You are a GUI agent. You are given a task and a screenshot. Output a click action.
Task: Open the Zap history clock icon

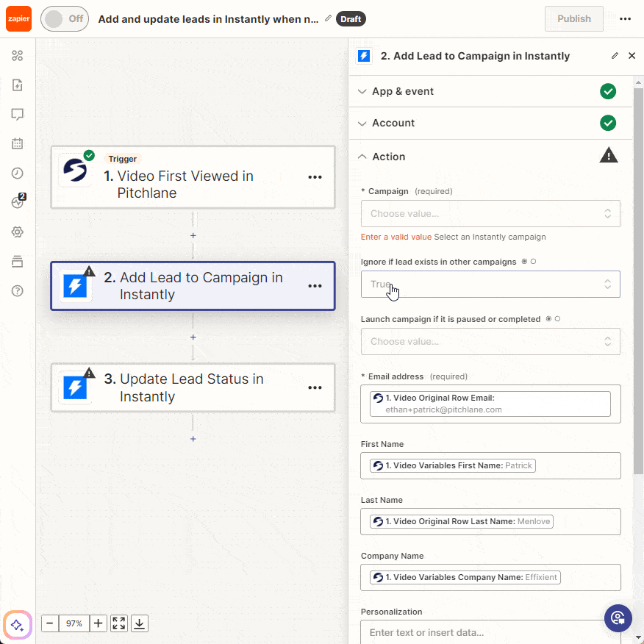pos(17,173)
